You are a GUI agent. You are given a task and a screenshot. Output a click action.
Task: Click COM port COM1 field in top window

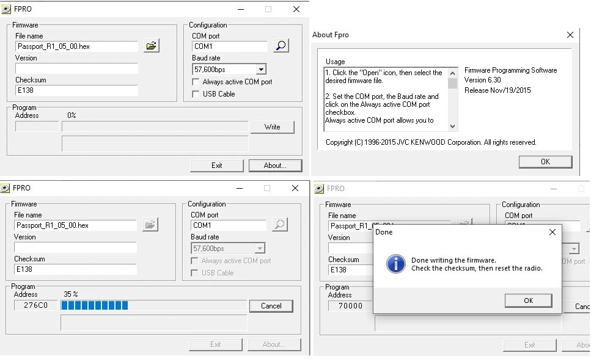[x=230, y=46]
